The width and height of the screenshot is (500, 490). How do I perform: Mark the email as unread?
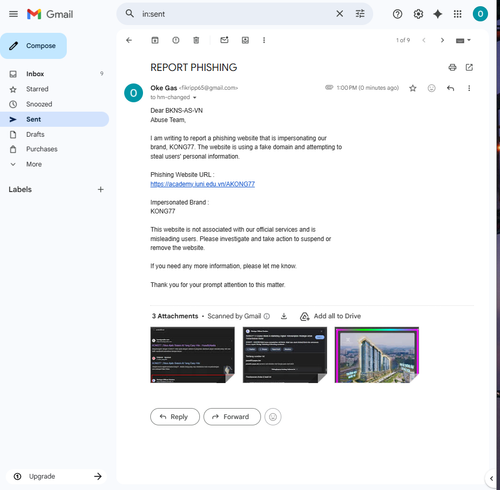point(224,40)
